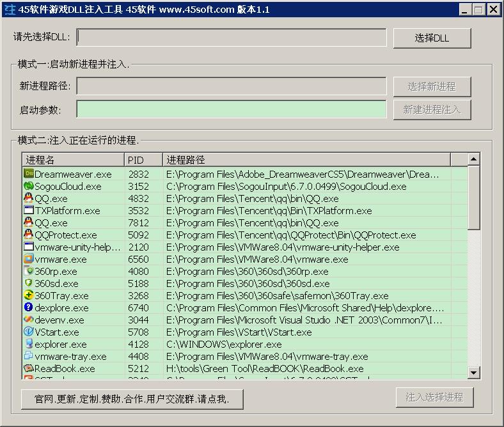Sort list by 进程路径 column header
The width and height of the screenshot is (504, 427).
pos(306,160)
